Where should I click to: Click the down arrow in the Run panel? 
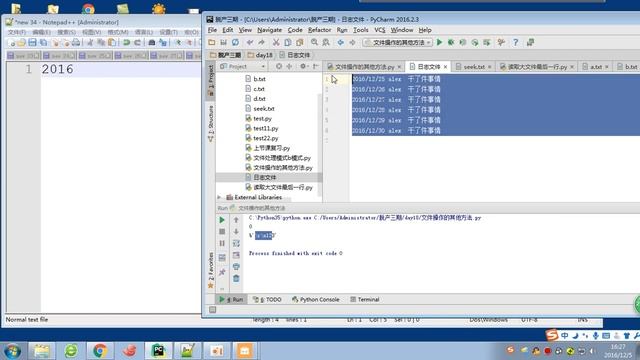236,231
